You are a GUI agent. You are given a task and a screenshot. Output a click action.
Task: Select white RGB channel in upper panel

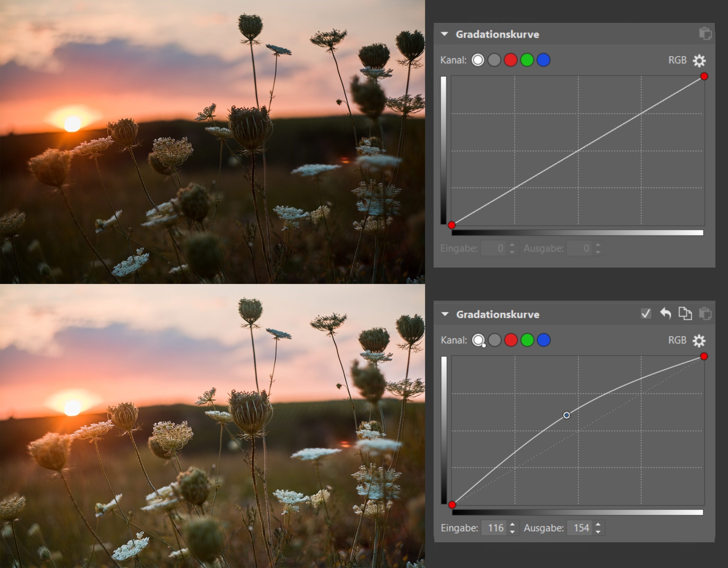(x=478, y=60)
